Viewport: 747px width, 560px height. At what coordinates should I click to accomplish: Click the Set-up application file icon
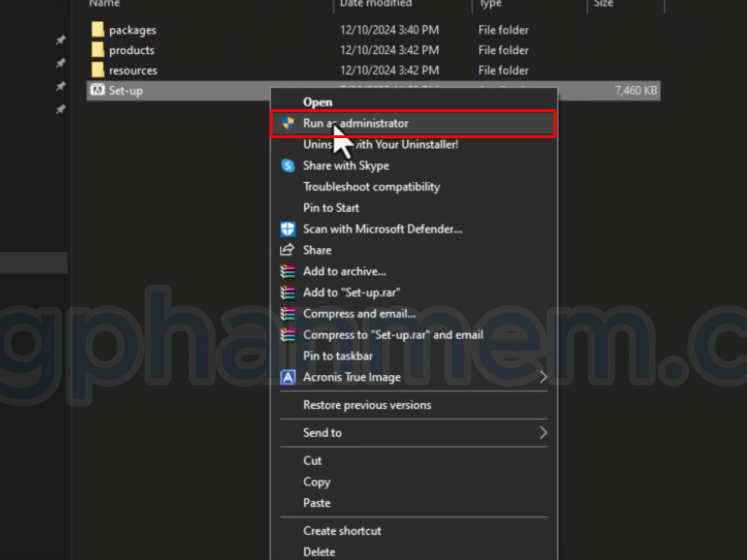pyautogui.click(x=97, y=91)
